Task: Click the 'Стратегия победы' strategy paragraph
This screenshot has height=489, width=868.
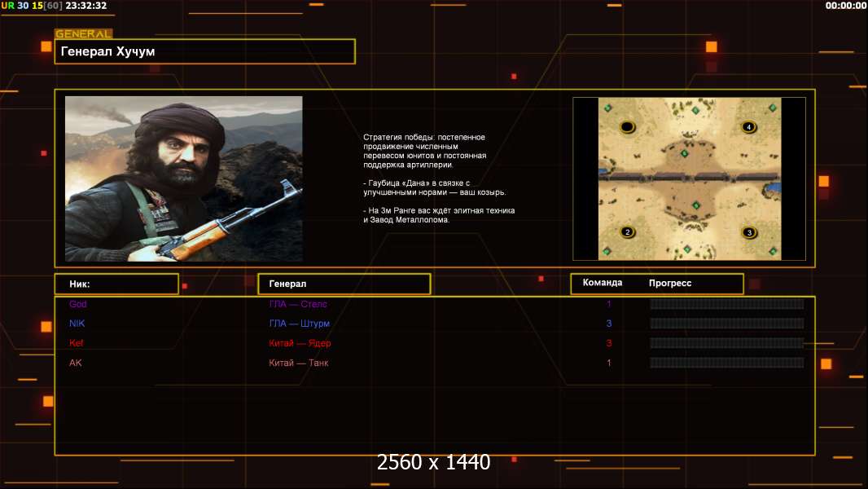Action: tap(424, 151)
